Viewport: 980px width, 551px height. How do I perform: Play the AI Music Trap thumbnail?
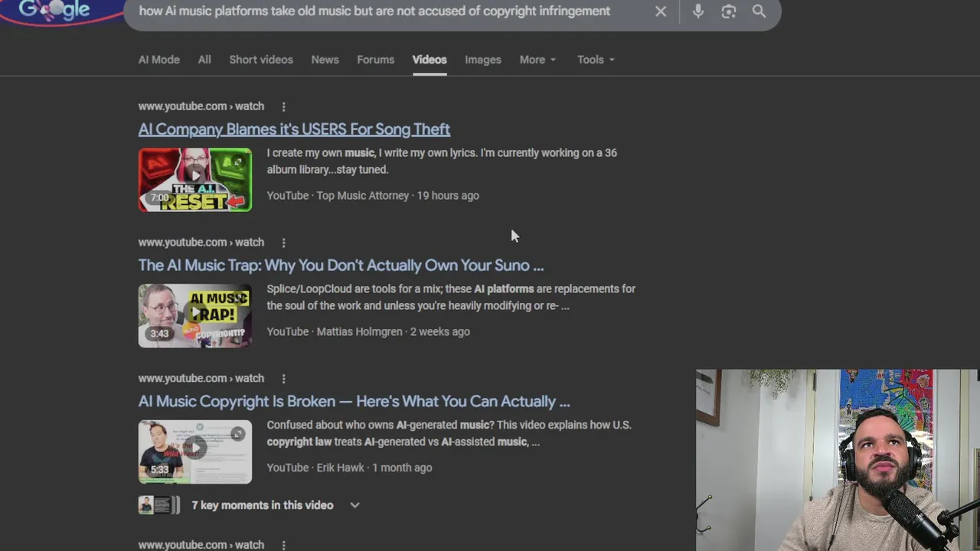pos(195,316)
